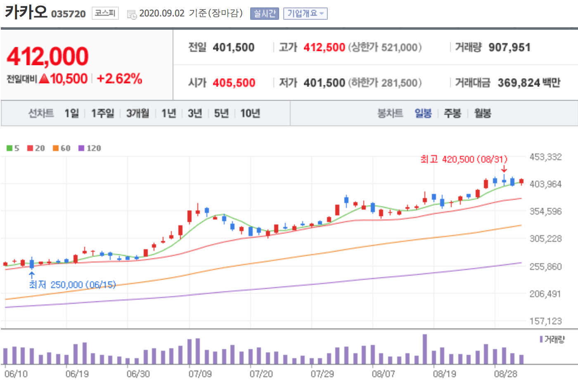Select the 1일 line chart tab

[71, 113]
